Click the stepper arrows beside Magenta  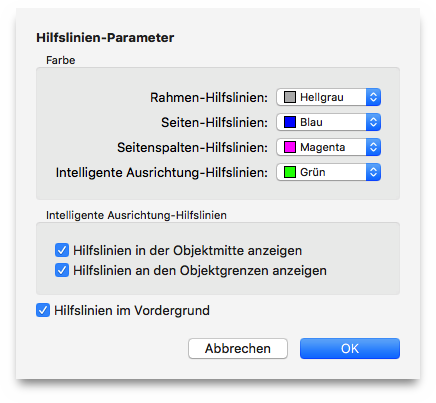[x=373, y=147]
